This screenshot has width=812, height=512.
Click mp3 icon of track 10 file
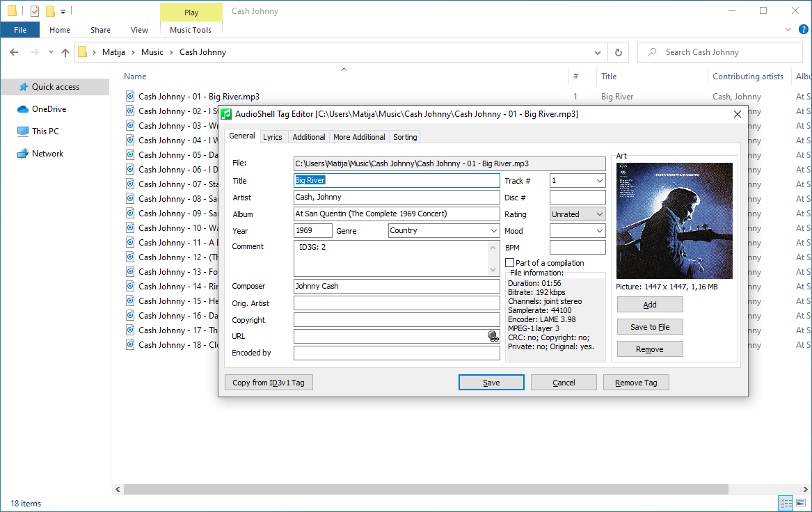(x=131, y=227)
